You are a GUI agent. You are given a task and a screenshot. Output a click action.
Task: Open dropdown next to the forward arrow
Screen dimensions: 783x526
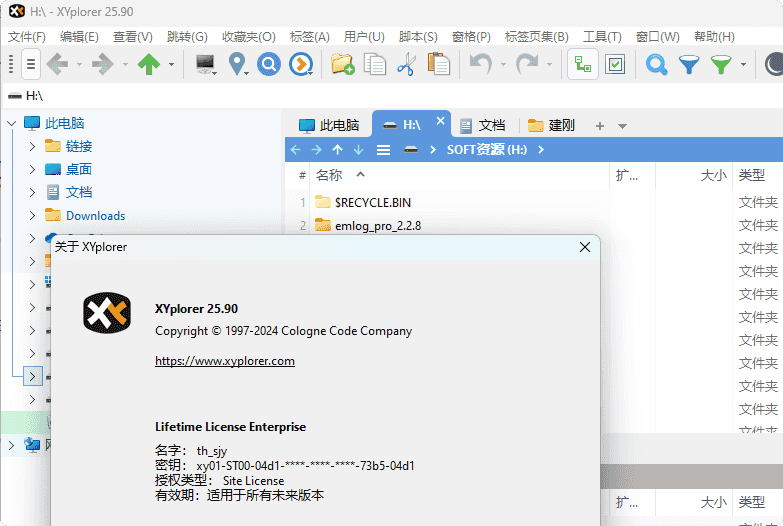click(125, 64)
